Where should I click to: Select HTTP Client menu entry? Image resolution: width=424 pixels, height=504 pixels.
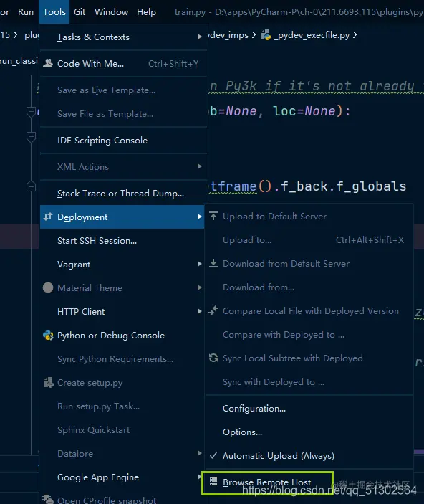click(x=122, y=311)
